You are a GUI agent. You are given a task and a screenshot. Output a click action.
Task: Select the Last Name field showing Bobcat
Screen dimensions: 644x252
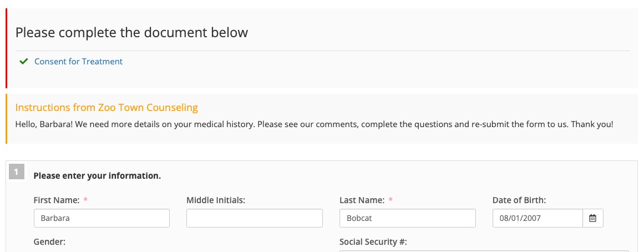[x=408, y=218]
